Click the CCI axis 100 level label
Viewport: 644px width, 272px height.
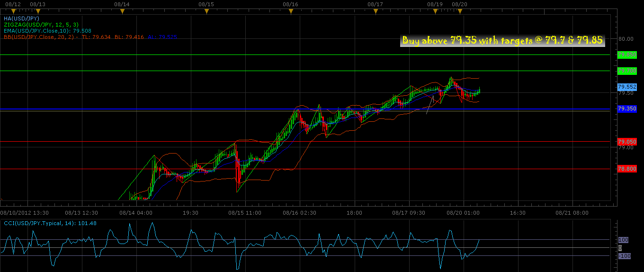click(624, 240)
